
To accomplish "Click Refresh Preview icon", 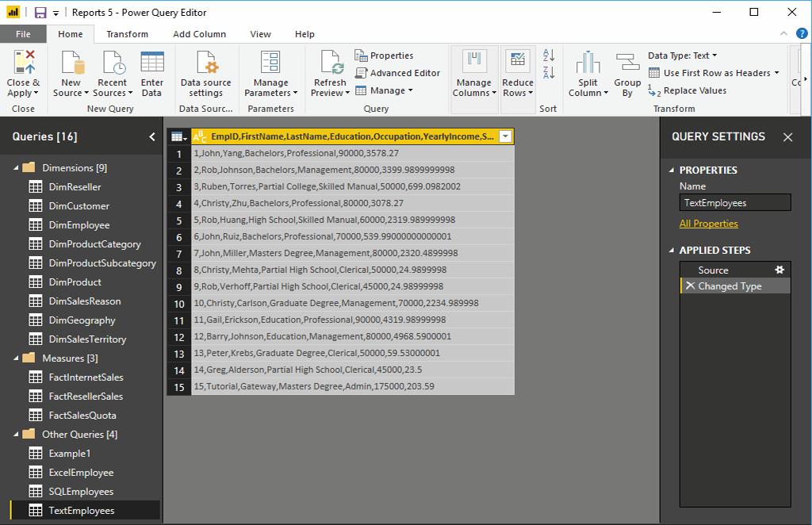I will [x=331, y=62].
